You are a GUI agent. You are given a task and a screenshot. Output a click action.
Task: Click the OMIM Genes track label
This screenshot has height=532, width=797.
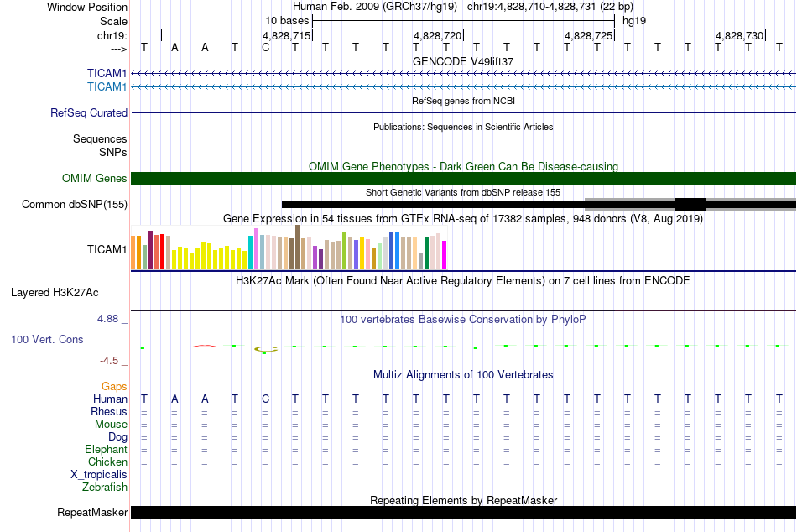click(95, 178)
